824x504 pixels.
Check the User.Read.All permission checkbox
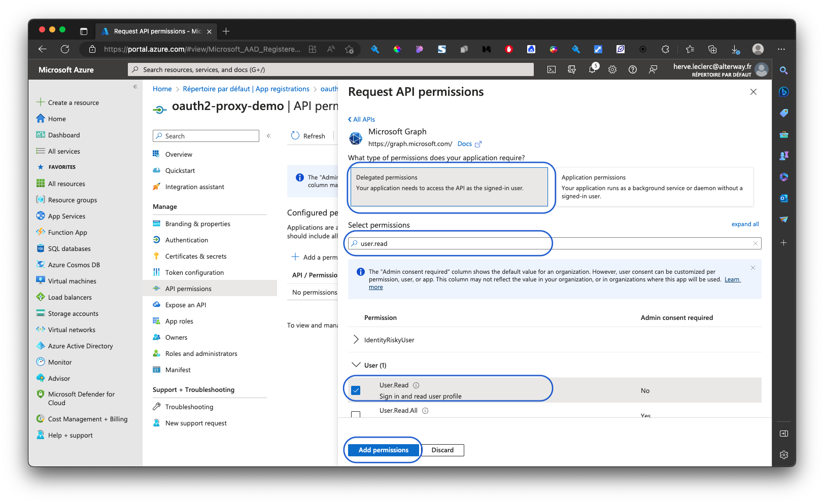point(356,414)
